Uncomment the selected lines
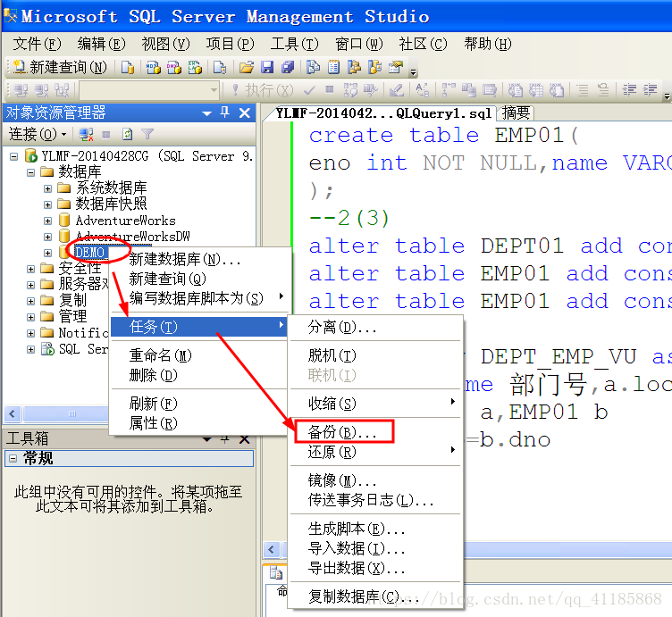Viewport: 672px width, 617px height. point(603,90)
